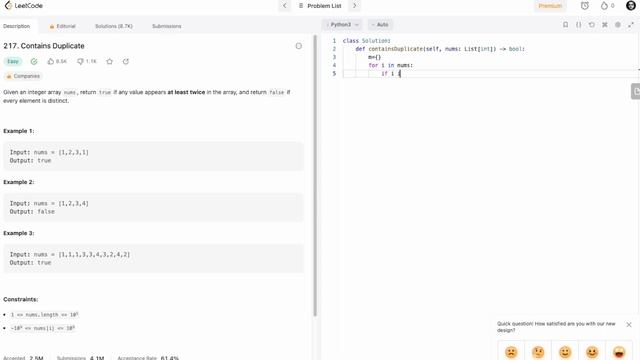Open the Companies tag
640x360 pixels.
coord(23,76)
